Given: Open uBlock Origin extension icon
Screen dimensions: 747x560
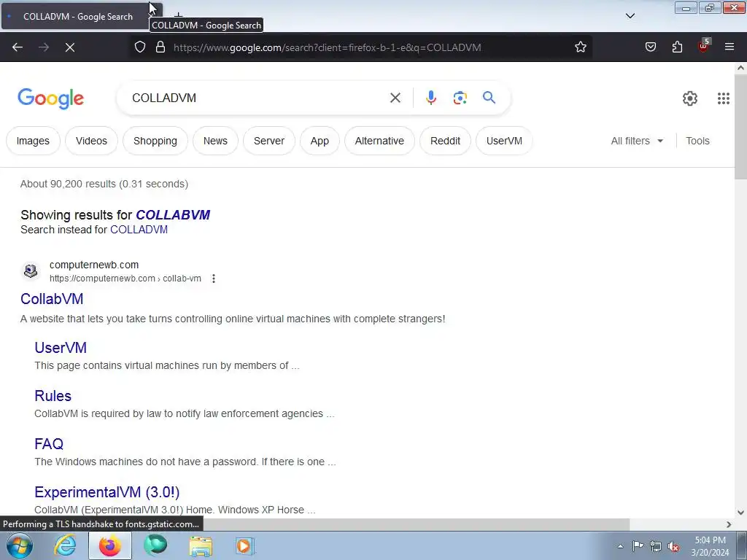Looking at the screenshot, I should pyautogui.click(x=704, y=46).
